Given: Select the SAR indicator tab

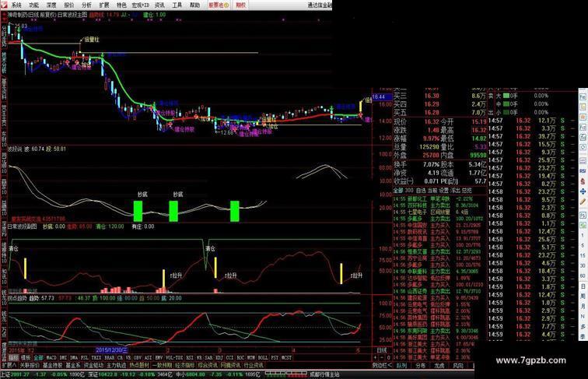Looking at the screenshot, I should [208, 358].
